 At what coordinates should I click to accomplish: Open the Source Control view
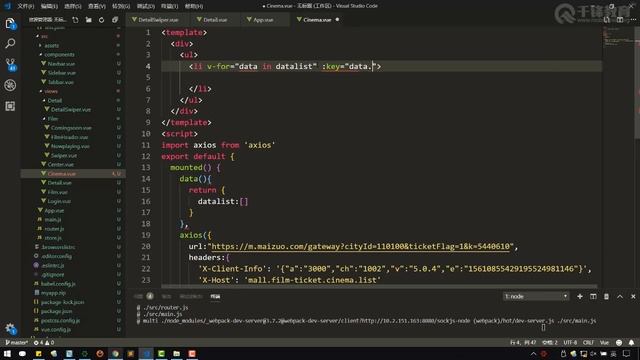click(x=10, y=64)
